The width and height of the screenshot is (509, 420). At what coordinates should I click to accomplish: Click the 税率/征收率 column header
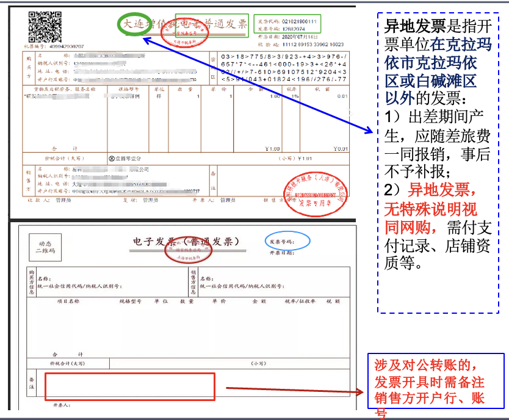click(298, 302)
